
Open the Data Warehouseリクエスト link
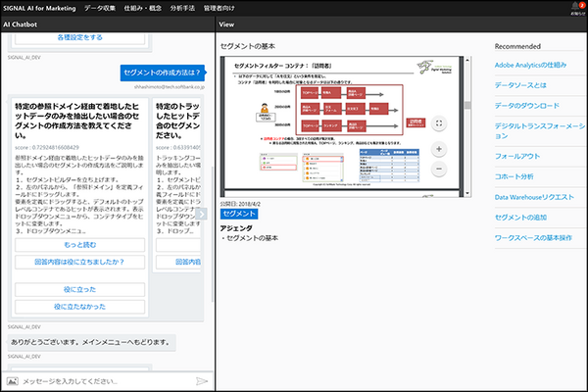coord(534,197)
